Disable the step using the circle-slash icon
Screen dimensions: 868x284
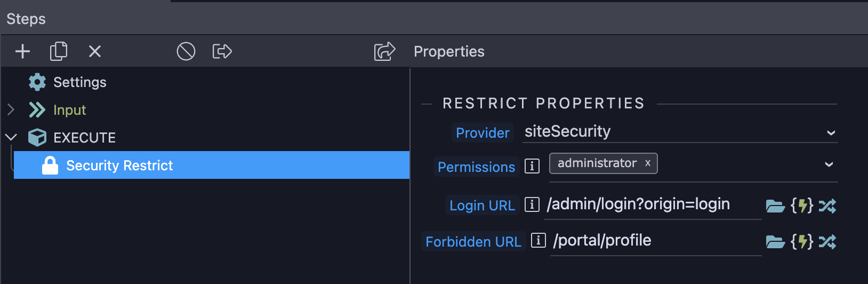186,51
